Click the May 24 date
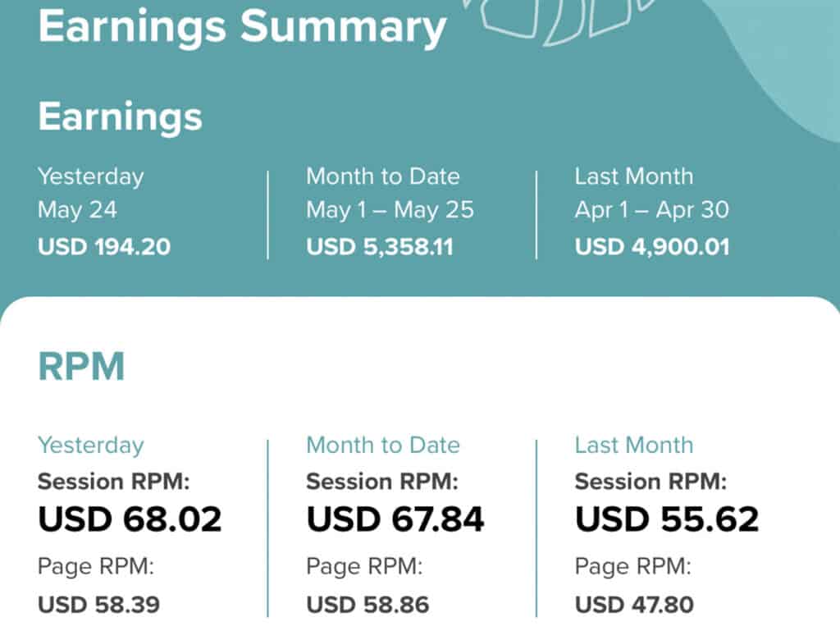The height and width of the screenshot is (640, 840). (77, 209)
